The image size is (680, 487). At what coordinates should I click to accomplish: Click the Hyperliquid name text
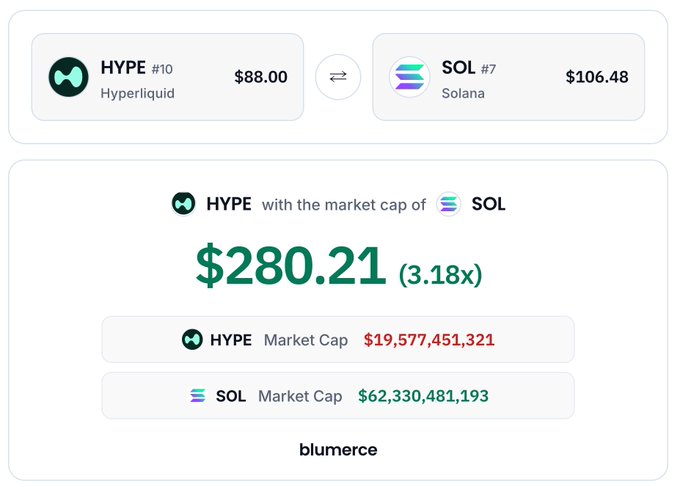pyautogui.click(x=137, y=93)
